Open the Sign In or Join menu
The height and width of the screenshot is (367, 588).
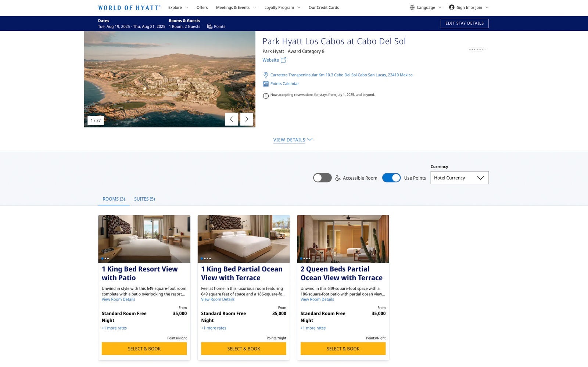point(469,7)
